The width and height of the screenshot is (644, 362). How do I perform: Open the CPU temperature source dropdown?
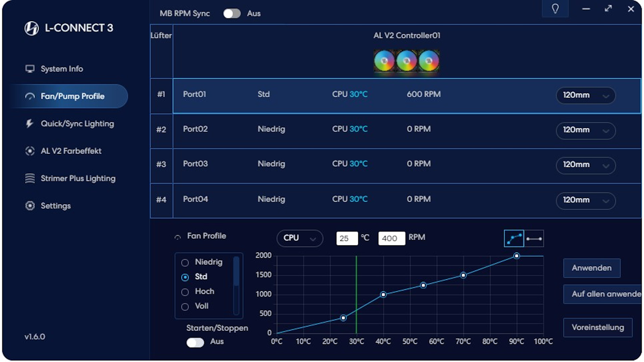(x=300, y=238)
